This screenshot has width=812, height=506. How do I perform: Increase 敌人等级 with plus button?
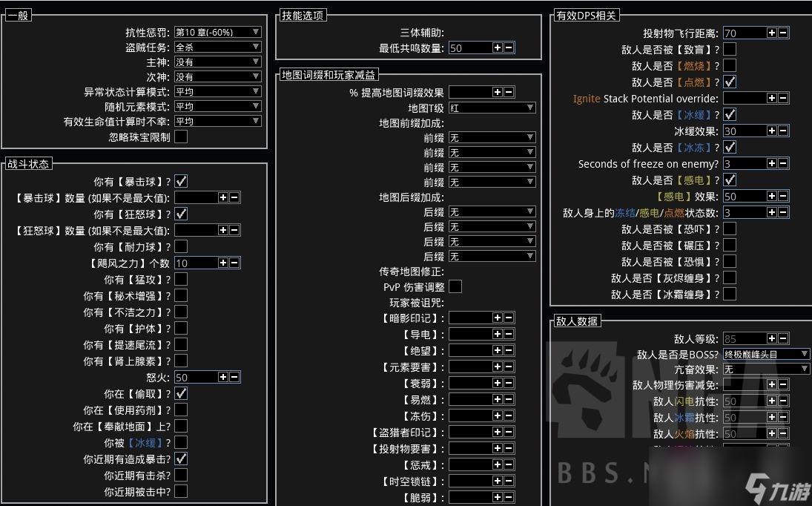pos(772,338)
